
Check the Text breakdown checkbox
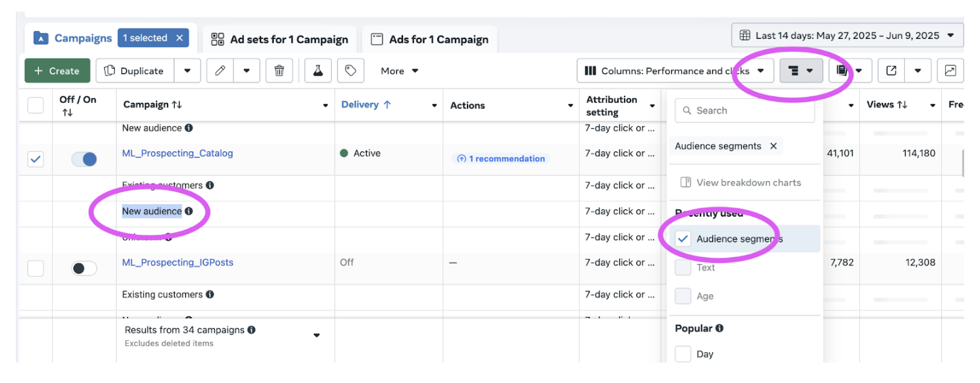pyautogui.click(x=683, y=267)
